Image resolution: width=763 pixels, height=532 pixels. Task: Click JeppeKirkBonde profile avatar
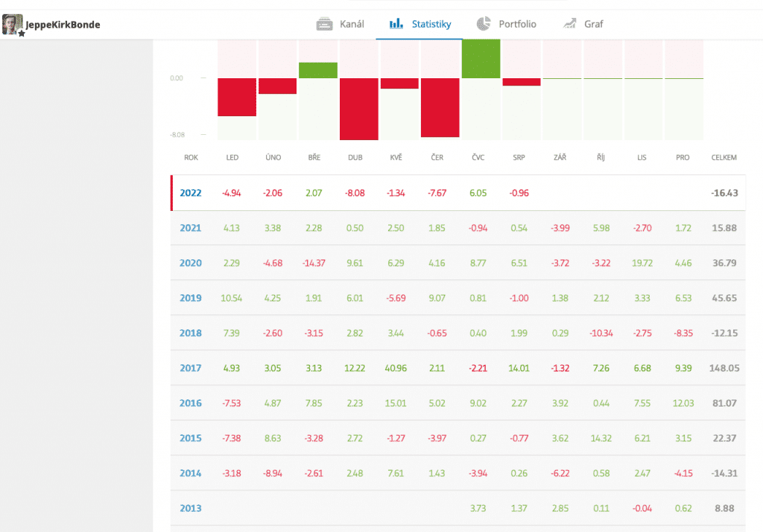[13, 25]
